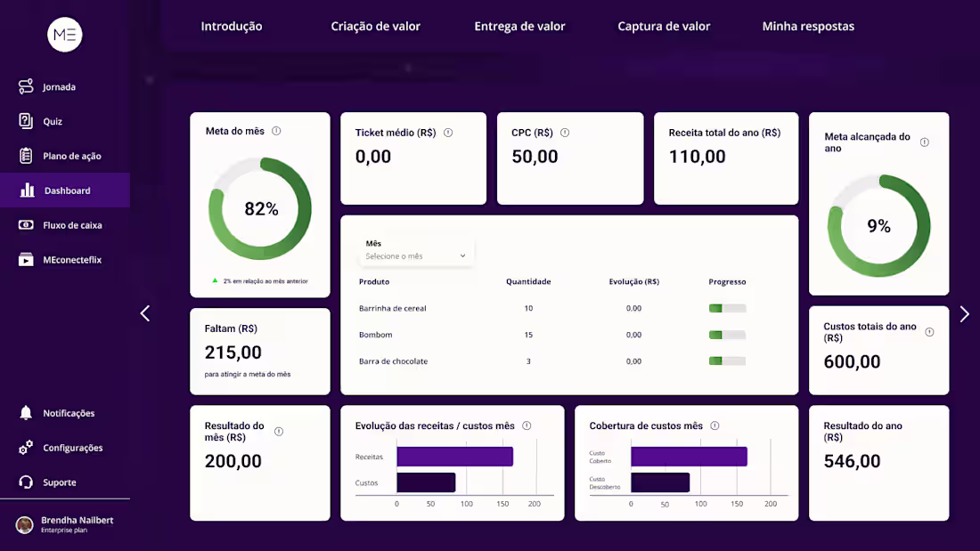Open Notificações via the bell icon
Image resolution: width=980 pixels, height=551 pixels.
[25, 412]
